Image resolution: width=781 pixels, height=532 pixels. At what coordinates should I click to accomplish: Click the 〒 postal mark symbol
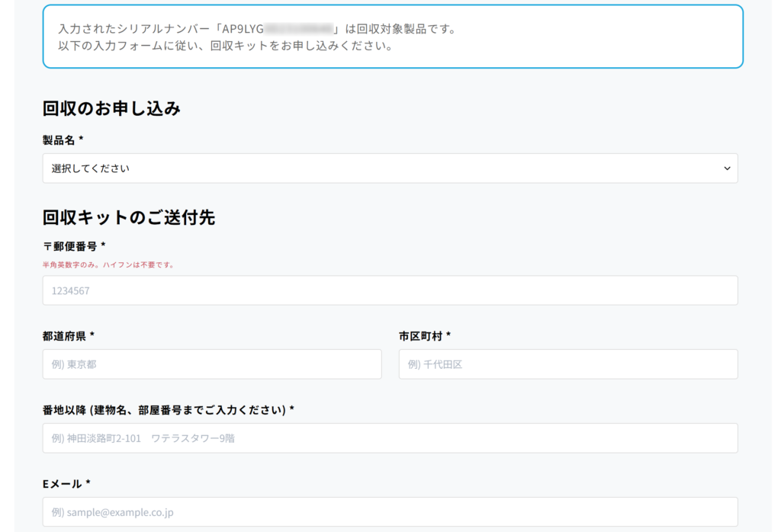(x=47, y=246)
